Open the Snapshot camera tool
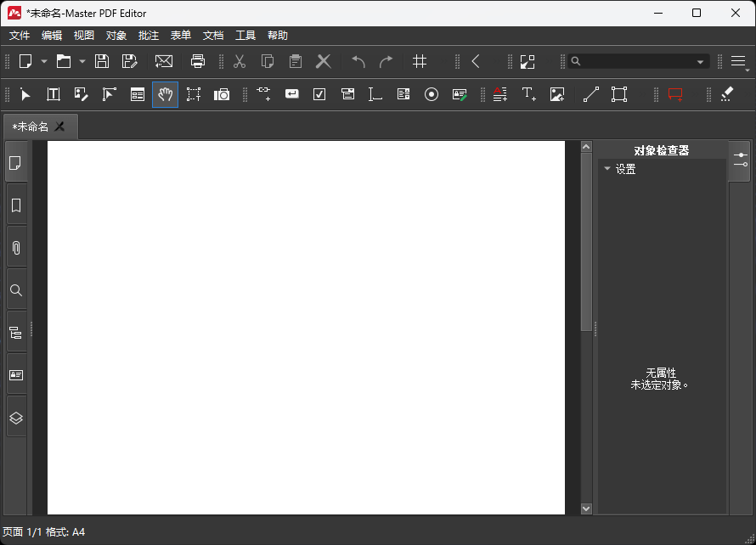Image resolution: width=756 pixels, height=545 pixels. (222, 94)
